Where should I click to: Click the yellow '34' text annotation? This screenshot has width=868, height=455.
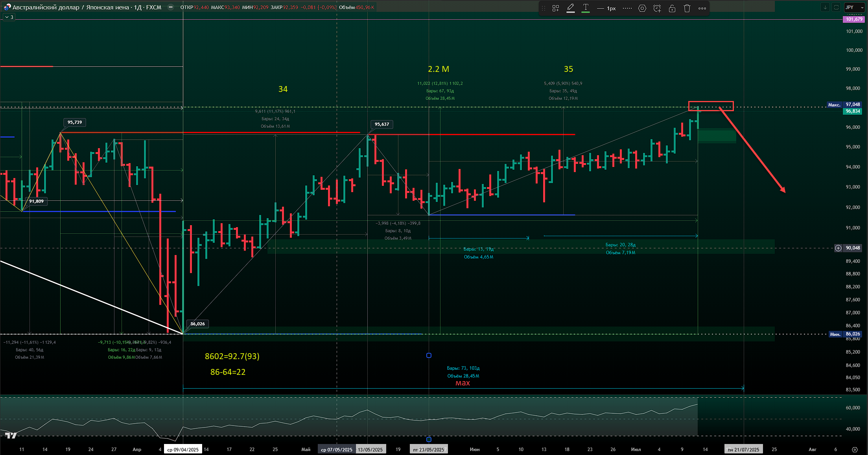click(283, 89)
